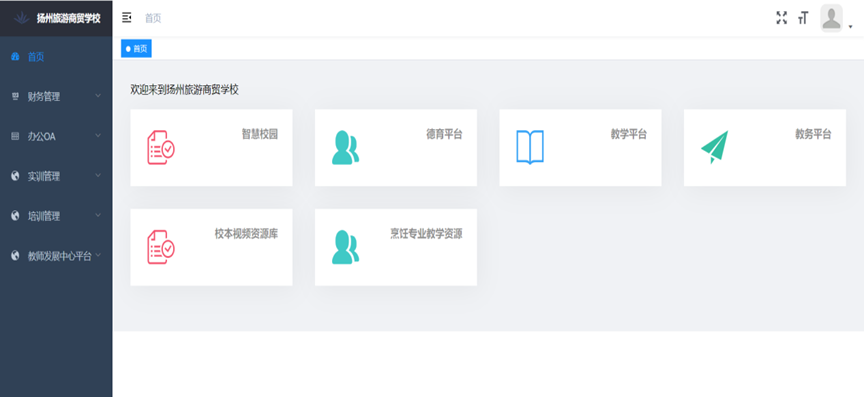Expand 教师发展中心平台 using its chevron
Viewport: 864px width, 397px height.
pos(98,255)
